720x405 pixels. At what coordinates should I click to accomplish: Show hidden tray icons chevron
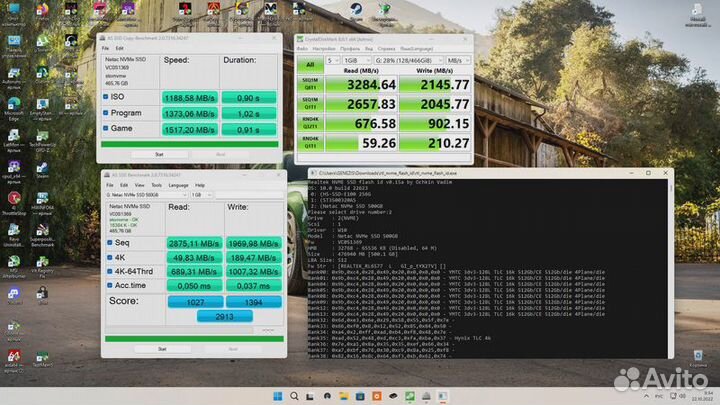647,396
